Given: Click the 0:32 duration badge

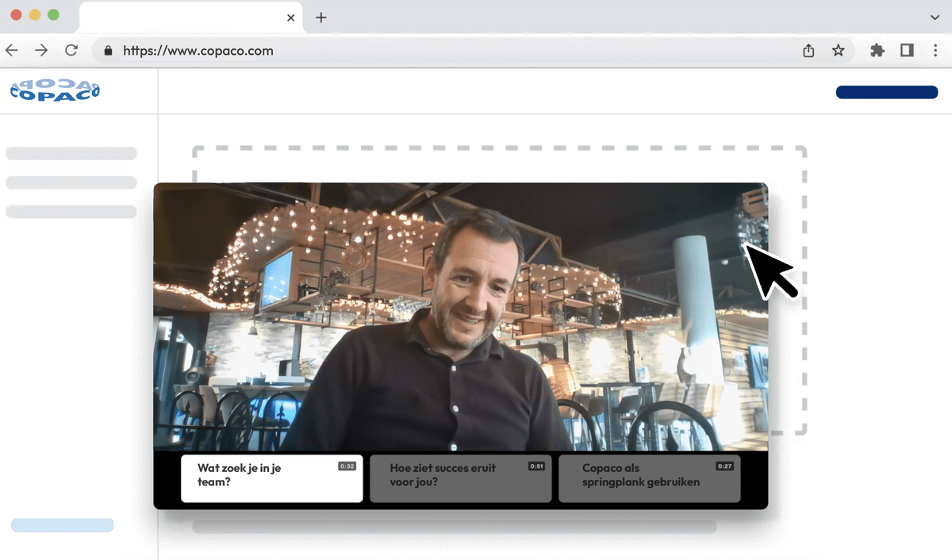Looking at the screenshot, I should point(347,466).
